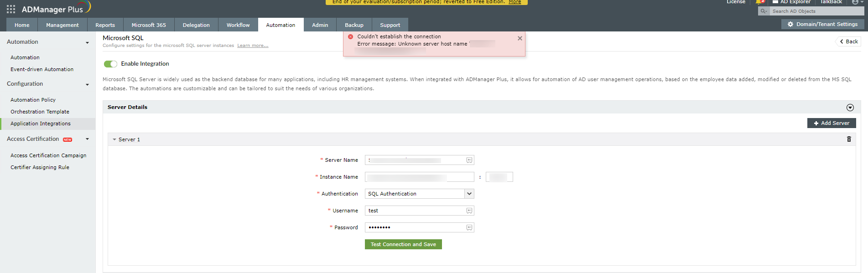The image size is (868, 273).
Task: Click the Domain/Tenant Settings gear button
Action: coord(822,25)
